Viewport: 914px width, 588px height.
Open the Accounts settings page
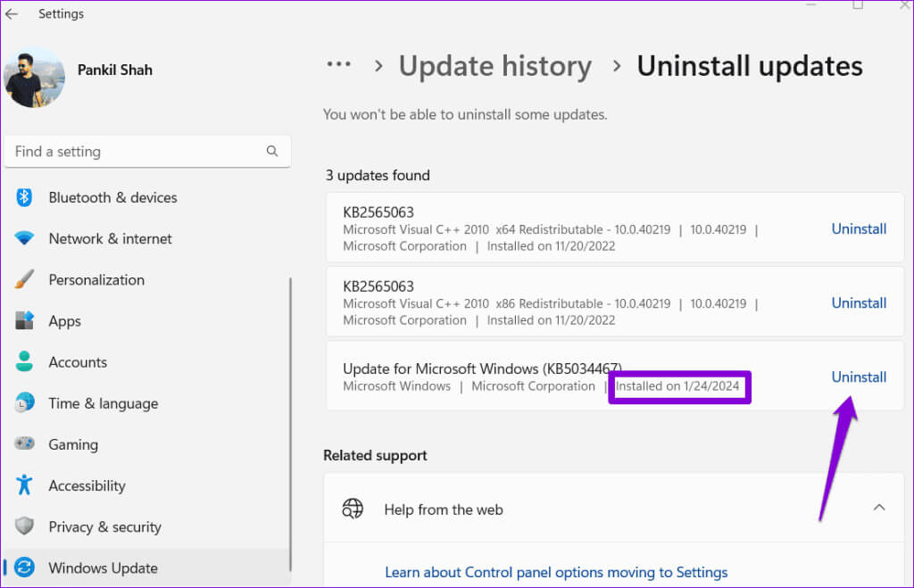tap(79, 362)
